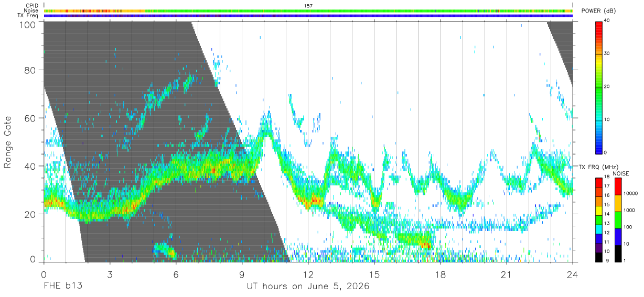This screenshot has width=644, height=297.
Task: Click the TX FRQ (MHz) color scale
Action: (x=598, y=219)
